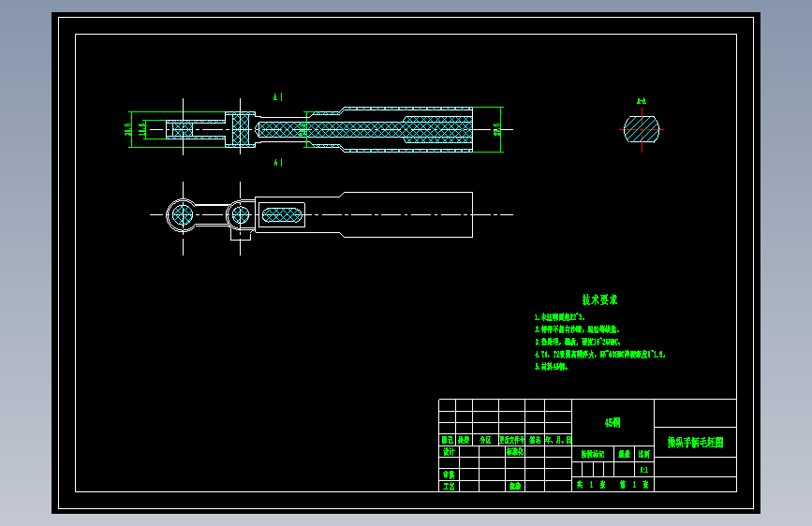Click the 工艺 row label
The height and width of the screenshot is (526, 812).
click(449, 486)
